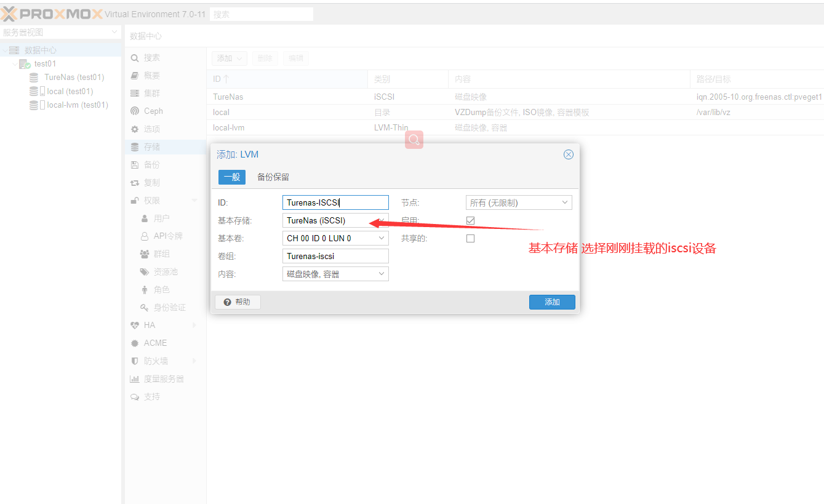Click the 编辑 button
The height and width of the screenshot is (504, 824).
(296, 58)
